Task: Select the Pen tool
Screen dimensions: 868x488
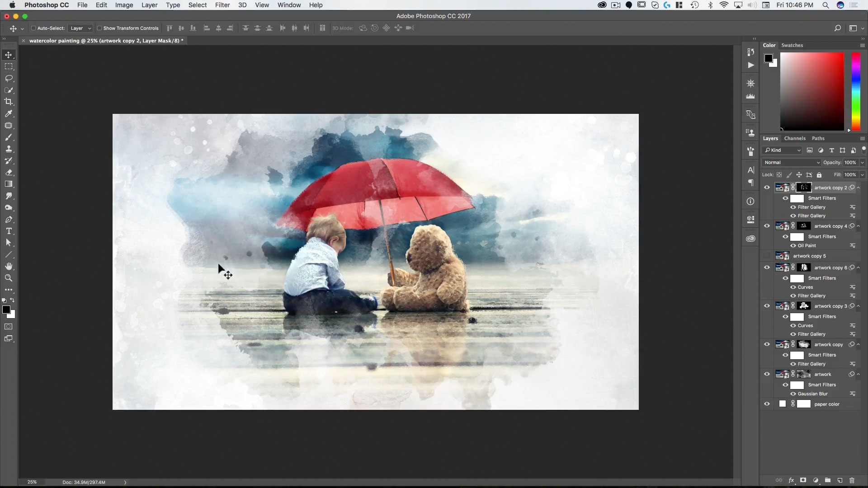Action: [x=9, y=220]
